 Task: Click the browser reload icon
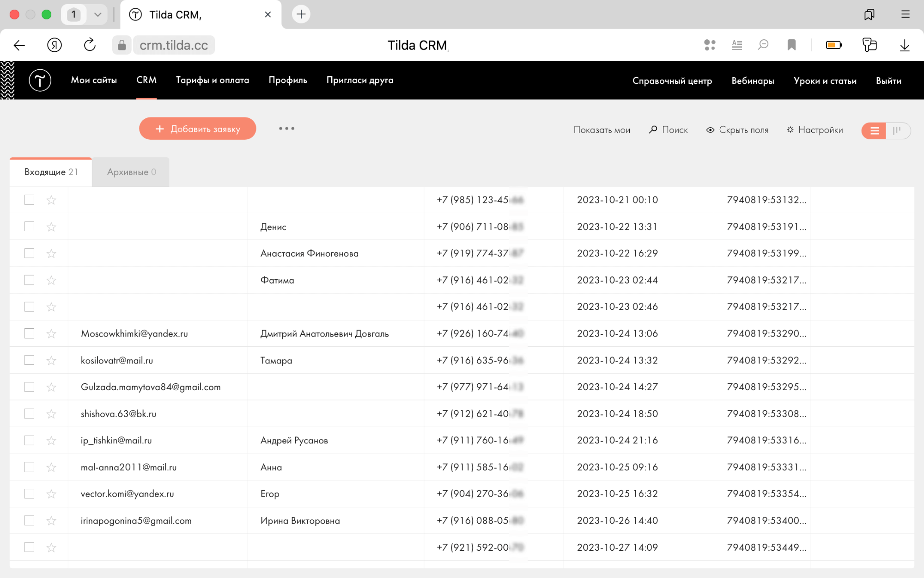[x=90, y=45]
